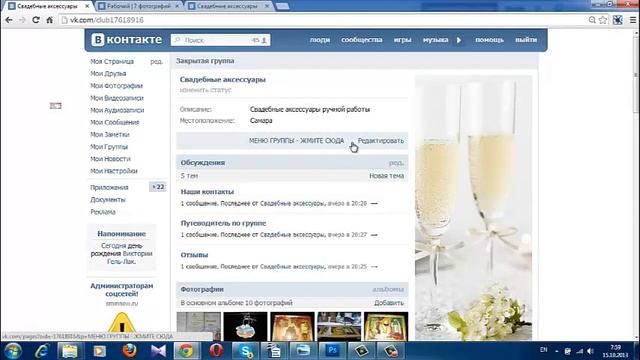Expand music player with play arrow in header
This screenshot has height=360, width=640.
[x=459, y=40]
